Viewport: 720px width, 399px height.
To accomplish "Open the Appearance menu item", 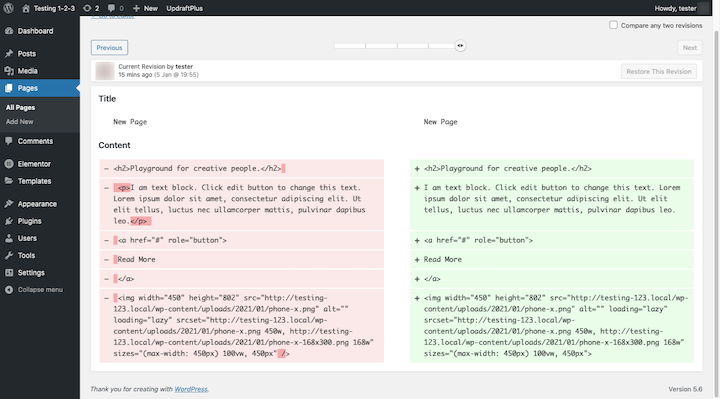I will click(x=37, y=204).
